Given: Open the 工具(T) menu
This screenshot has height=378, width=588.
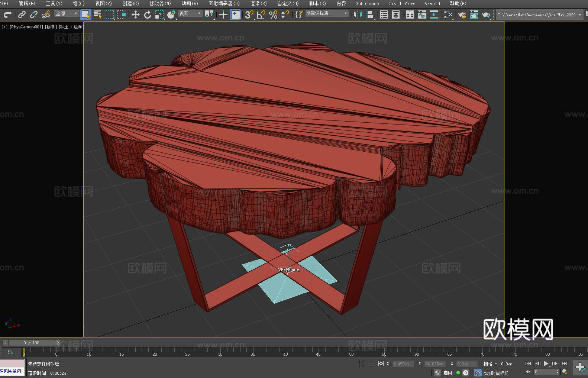Looking at the screenshot, I should 54,3.
